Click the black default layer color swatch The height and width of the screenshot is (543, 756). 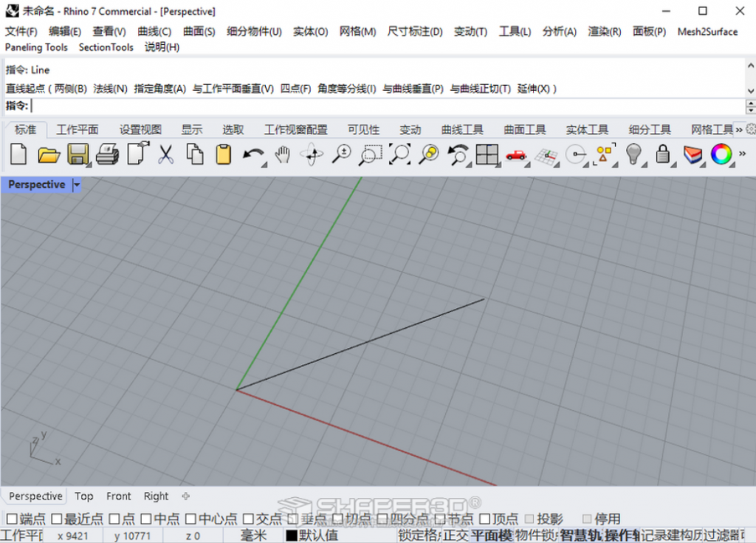[291, 536]
